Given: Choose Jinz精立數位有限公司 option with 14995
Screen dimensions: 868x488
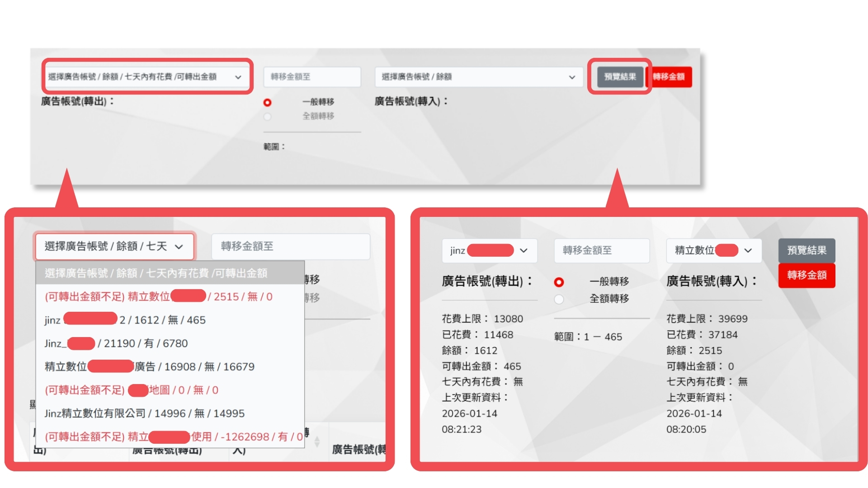Looking at the screenshot, I should click(145, 413).
